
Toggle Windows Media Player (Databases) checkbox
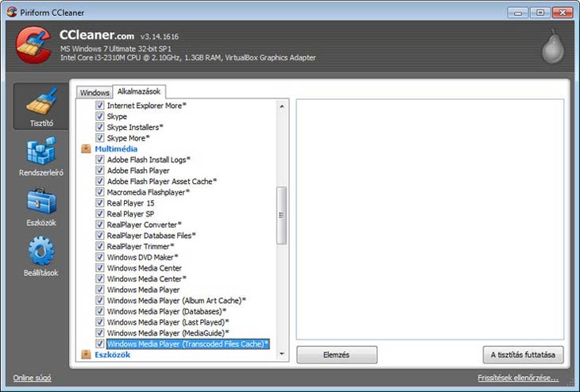(99, 311)
